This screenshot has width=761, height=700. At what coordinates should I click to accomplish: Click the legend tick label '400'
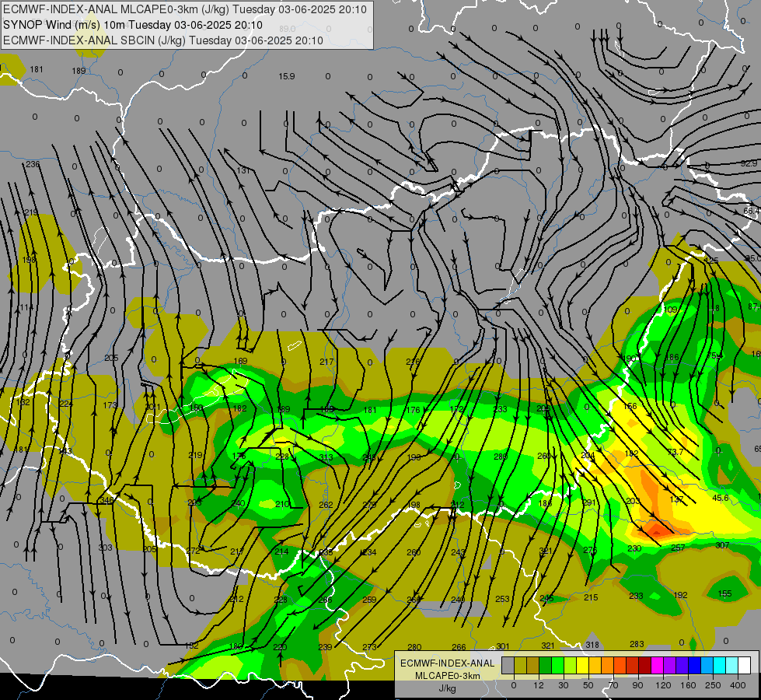(738, 685)
